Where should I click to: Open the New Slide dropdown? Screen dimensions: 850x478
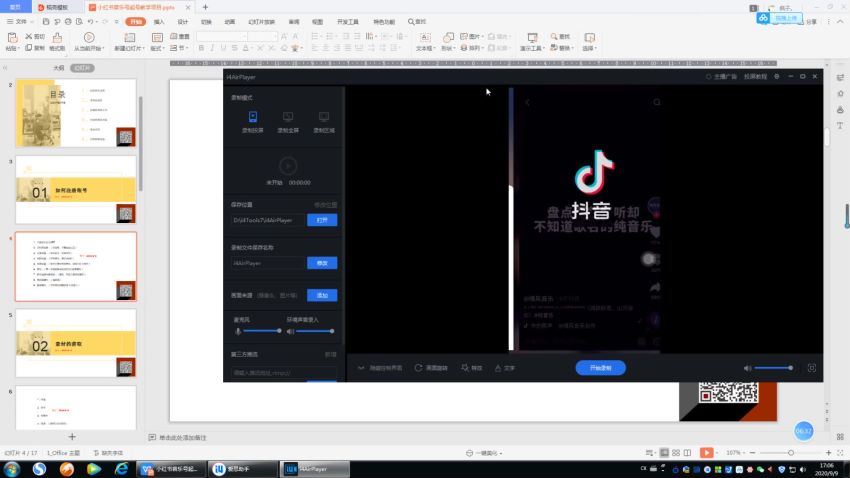point(129,48)
